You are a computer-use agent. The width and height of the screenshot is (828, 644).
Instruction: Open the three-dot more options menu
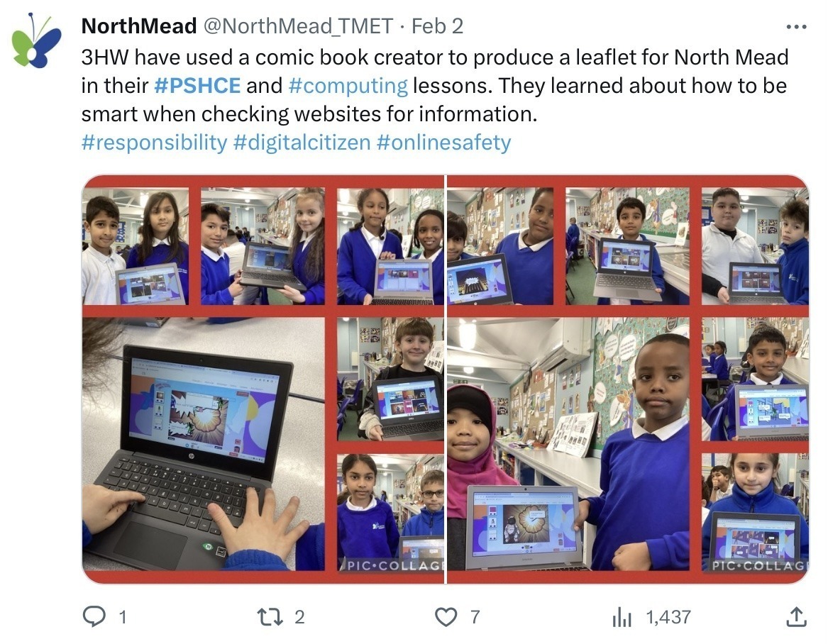(x=796, y=26)
